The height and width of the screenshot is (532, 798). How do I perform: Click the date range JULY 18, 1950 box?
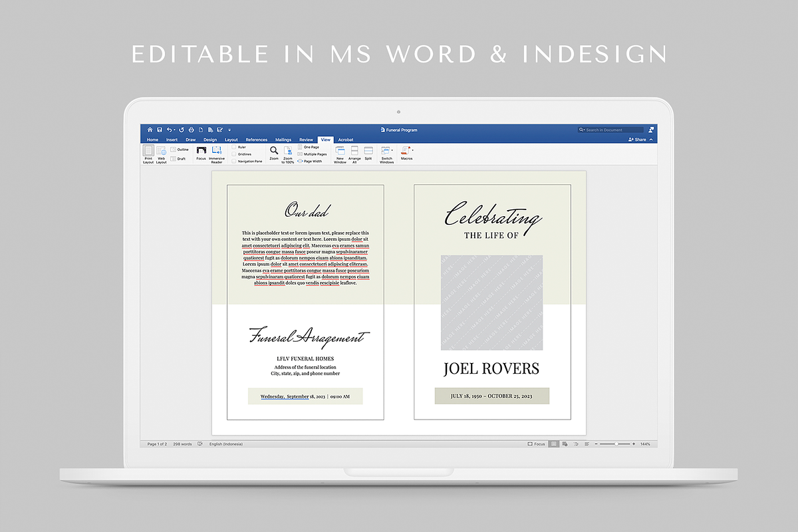coord(492,396)
